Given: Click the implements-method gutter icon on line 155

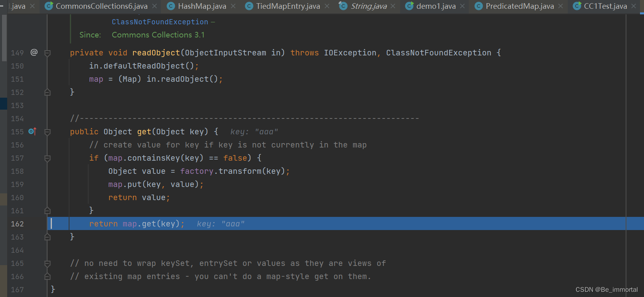Looking at the screenshot, I should (x=33, y=131).
